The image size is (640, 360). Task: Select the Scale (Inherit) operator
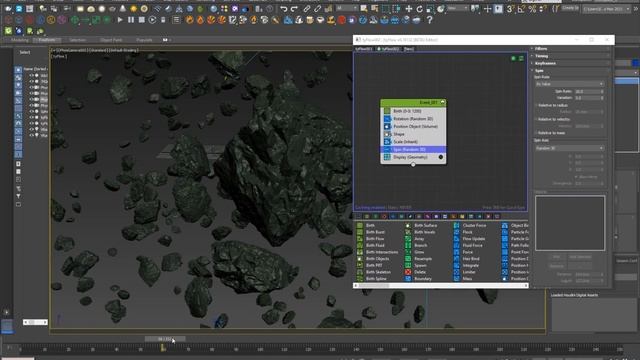tap(413, 142)
